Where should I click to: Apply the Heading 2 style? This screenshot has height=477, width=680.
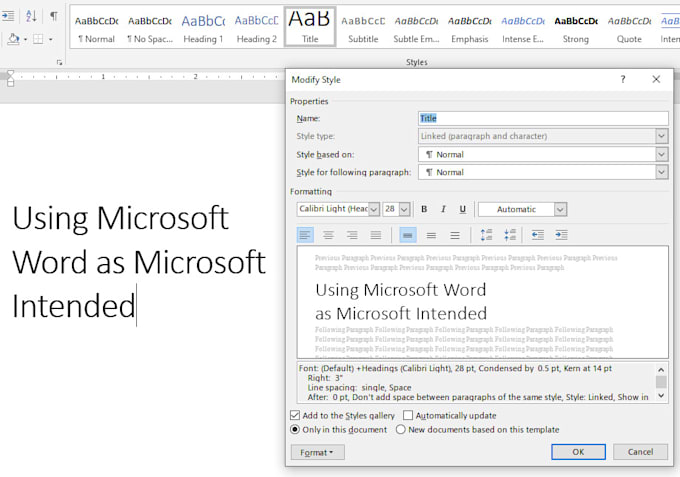point(256,29)
